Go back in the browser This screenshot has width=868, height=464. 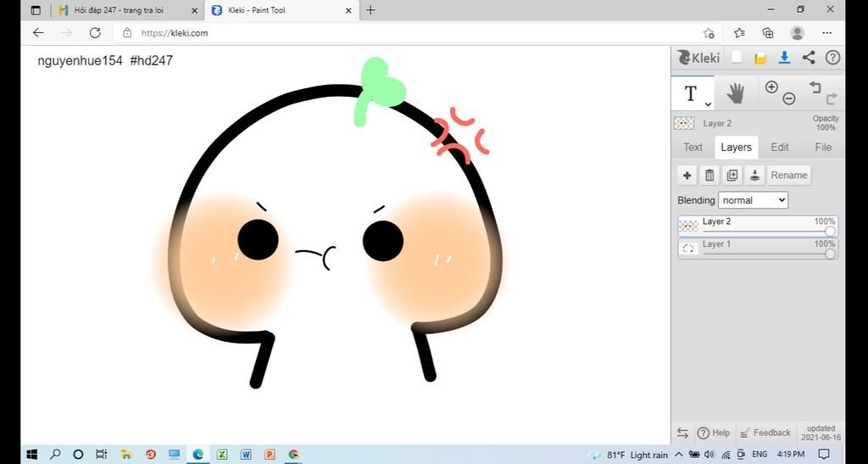point(38,33)
